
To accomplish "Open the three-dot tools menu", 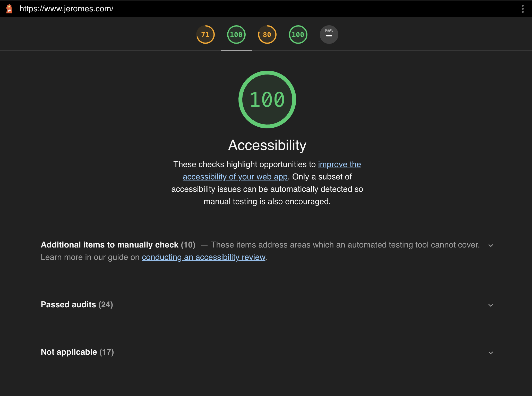I will tap(522, 9).
